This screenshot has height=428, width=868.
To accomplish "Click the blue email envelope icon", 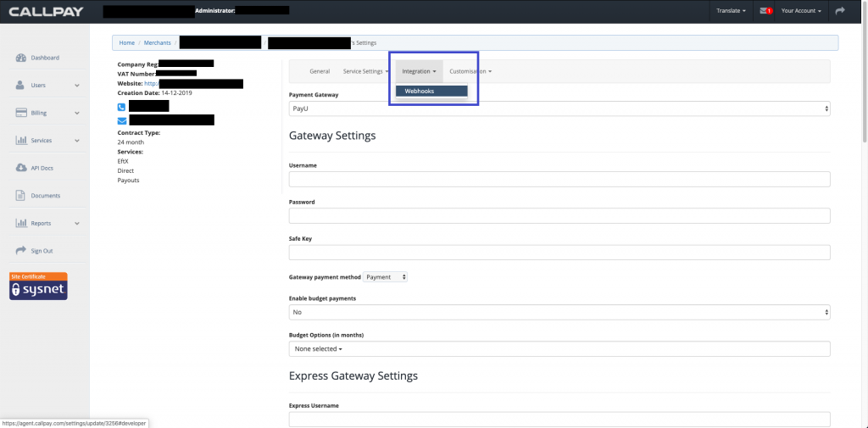I will (122, 120).
